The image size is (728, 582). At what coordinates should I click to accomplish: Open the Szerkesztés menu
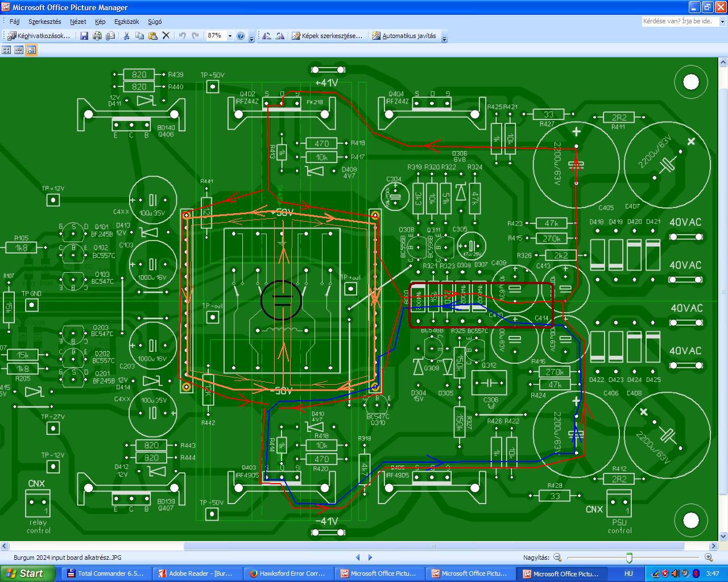point(44,22)
